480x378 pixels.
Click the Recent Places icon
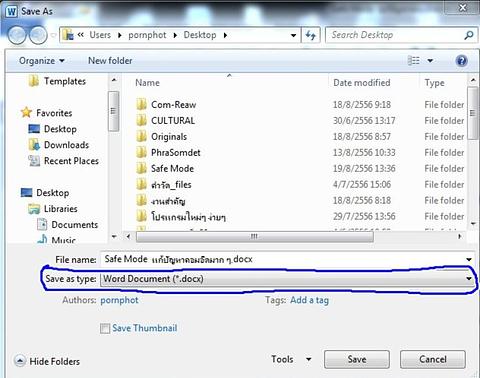[34, 161]
